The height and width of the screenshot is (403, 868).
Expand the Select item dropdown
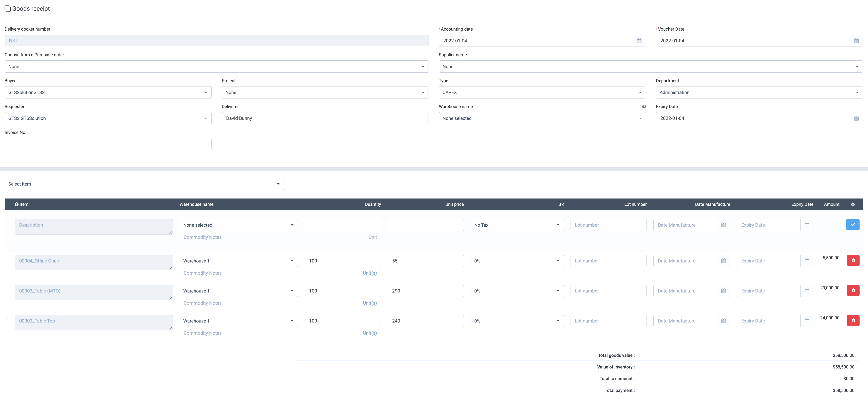point(144,184)
